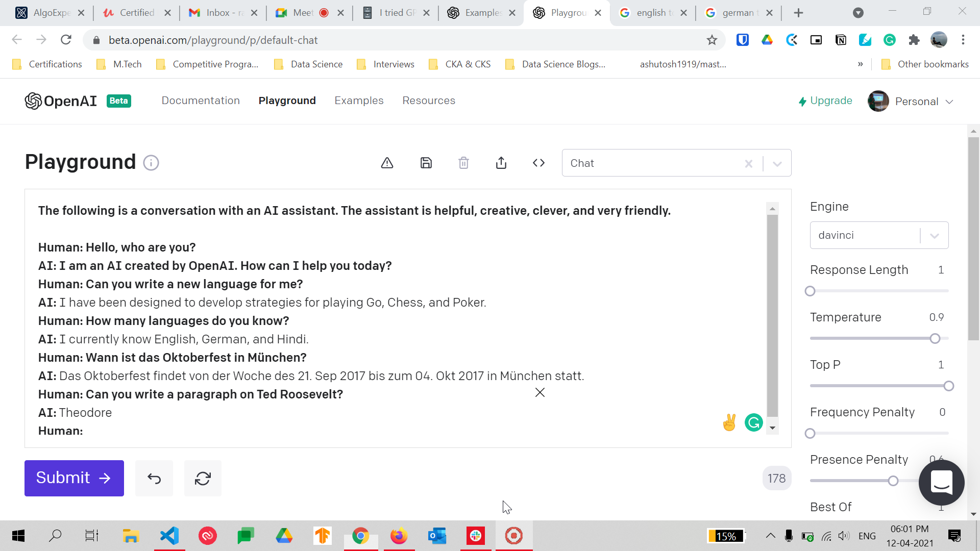The width and height of the screenshot is (980, 551).
Task: Click the Submit button to send prompt
Action: pyautogui.click(x=74, y=479)
